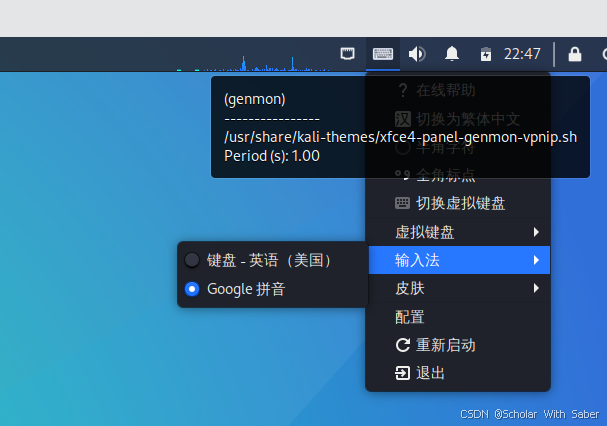This screenshot has width=607, height=426.
Task: Click the arrow beside 虚拟键盘
Action: point(536,232)
